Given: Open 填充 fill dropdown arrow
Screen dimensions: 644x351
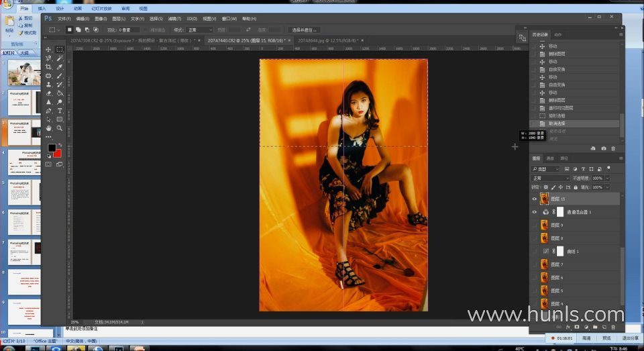Looking at the screenshot, I should [x=608, y=187].
